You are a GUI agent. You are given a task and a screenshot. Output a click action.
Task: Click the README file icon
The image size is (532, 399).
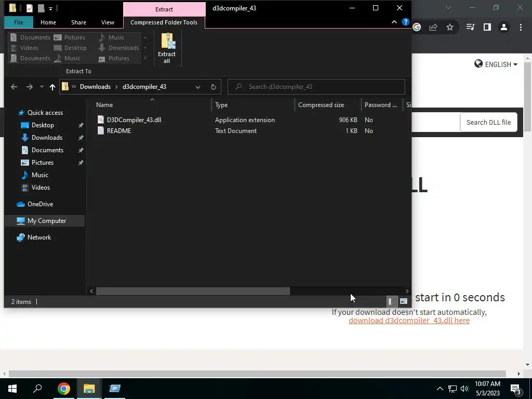point(101,130)
